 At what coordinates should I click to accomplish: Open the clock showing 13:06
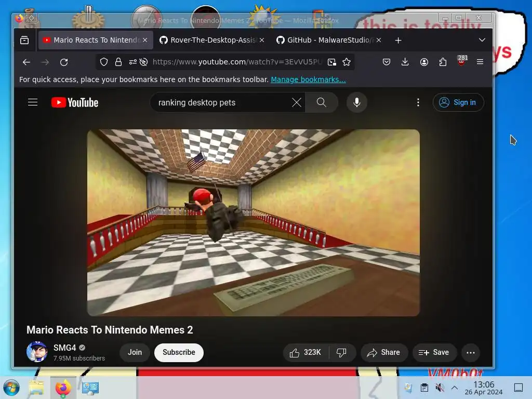484,388
